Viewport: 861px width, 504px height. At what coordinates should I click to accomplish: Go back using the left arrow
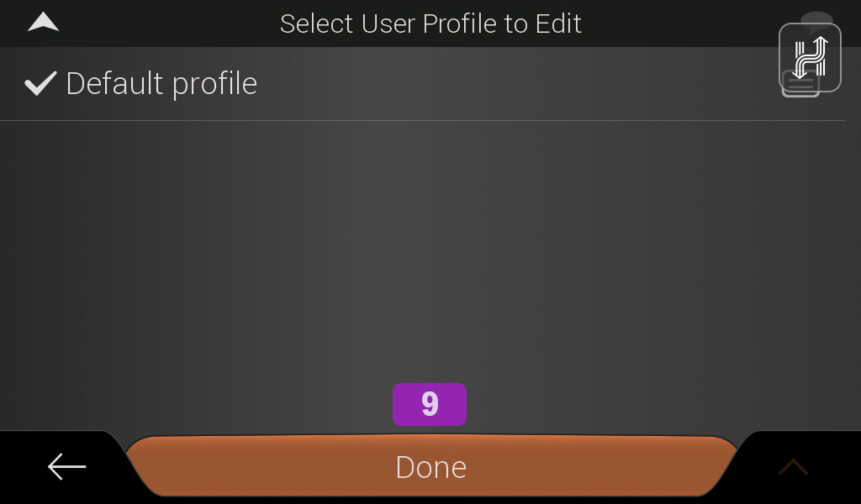coord(66,467)
